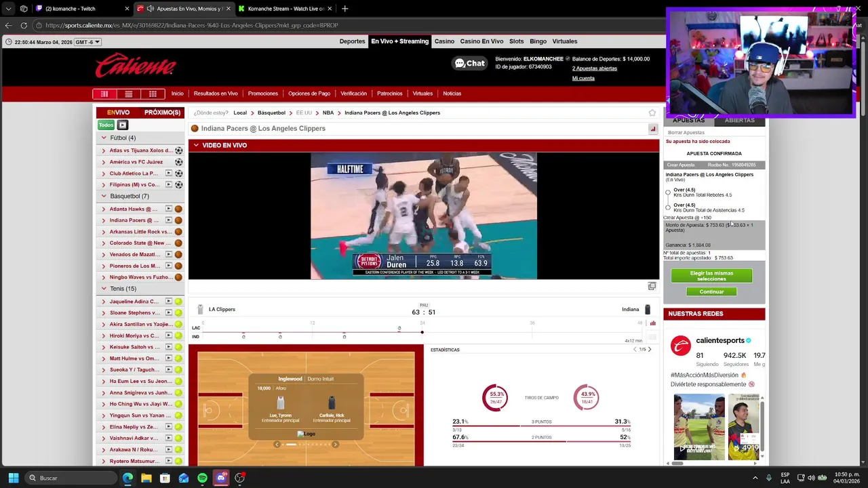Select Over 4.5 Kris Dunn Total de Asistencias radio
Viewport: 868px width, 488px height.
668,207
